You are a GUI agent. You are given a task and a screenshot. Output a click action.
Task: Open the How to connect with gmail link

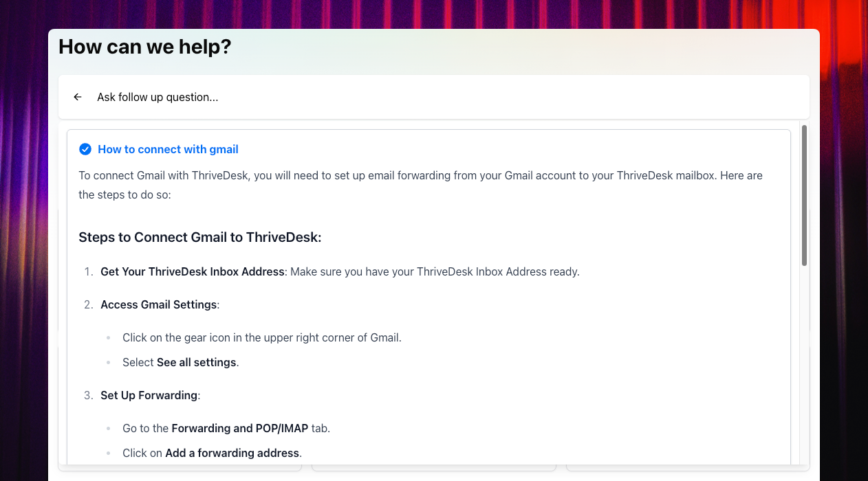click(168, 149)
